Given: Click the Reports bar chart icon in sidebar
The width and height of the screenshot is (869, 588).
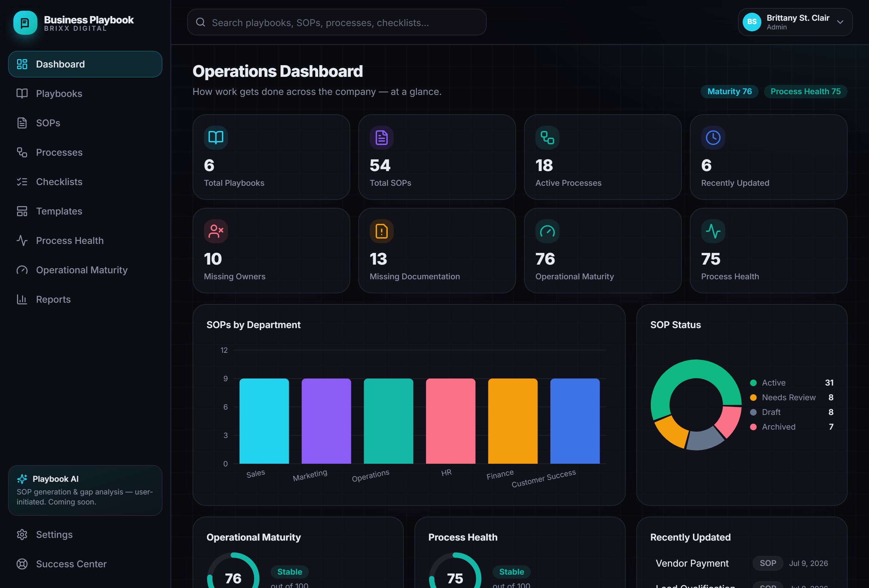Looking at the screenshot, I should [22, 299].
